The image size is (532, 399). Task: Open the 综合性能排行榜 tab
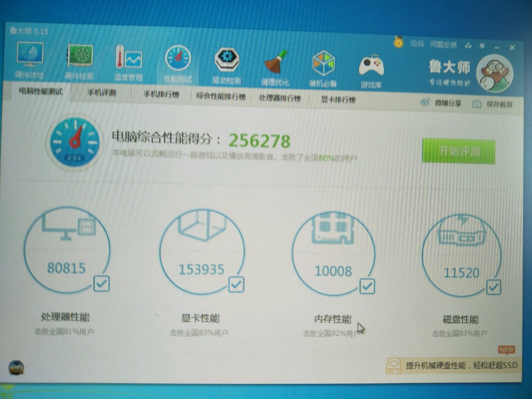coord(221,96)
